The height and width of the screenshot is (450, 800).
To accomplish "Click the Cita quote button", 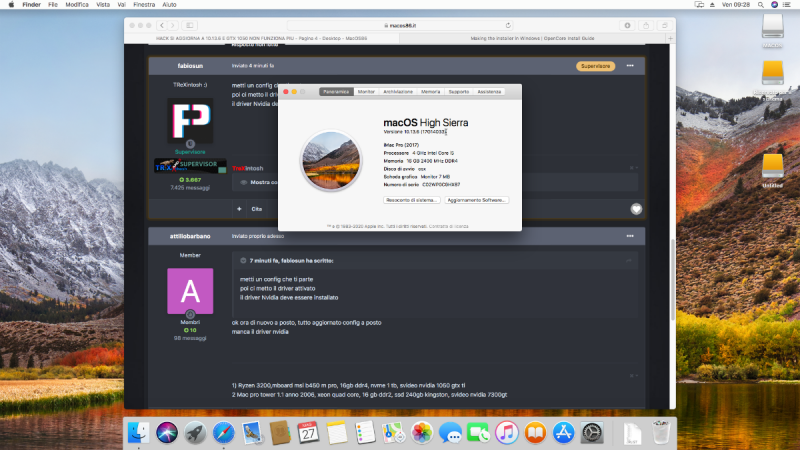I will click(x=257, y=209).
